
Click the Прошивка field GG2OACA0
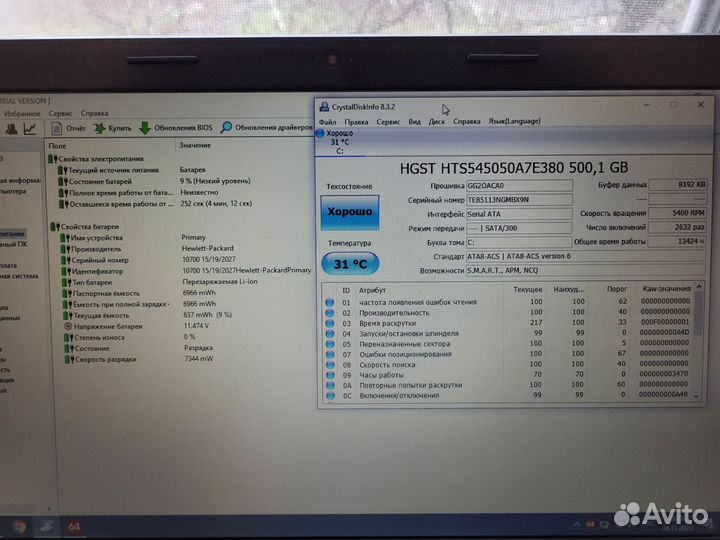click(x=519, y=186)
